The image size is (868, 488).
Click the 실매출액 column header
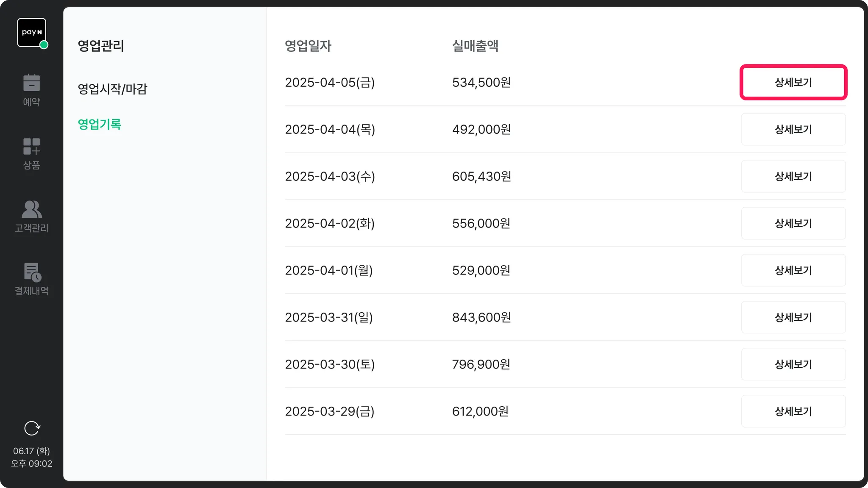pyautogui.click(x=475, y=46)
